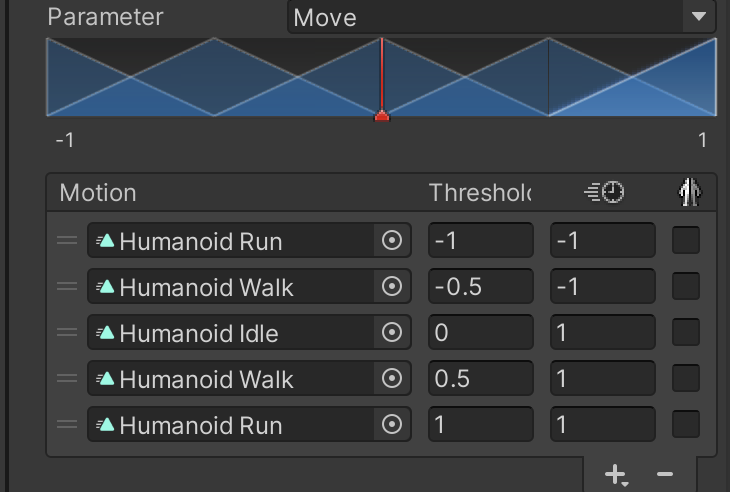This screenshot has height=492, width=730.
Task: Click the mirror humanoid column icon
Action: [x=686, y=193]
